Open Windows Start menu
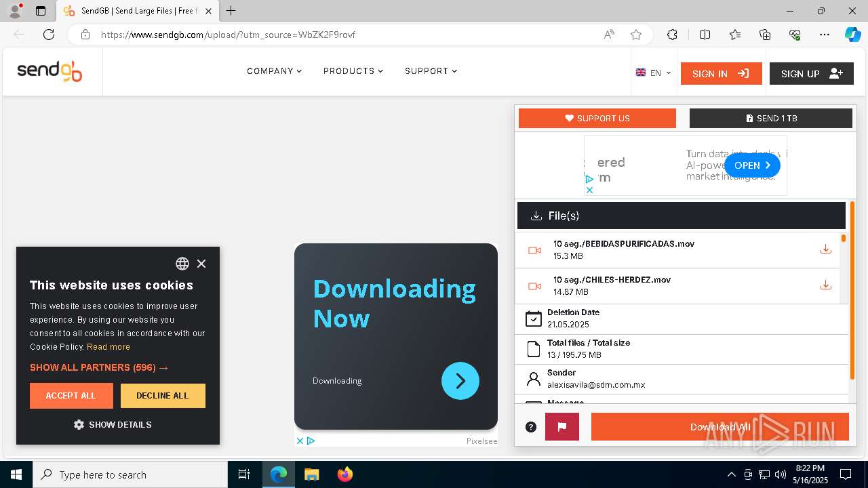 point(16,474)
